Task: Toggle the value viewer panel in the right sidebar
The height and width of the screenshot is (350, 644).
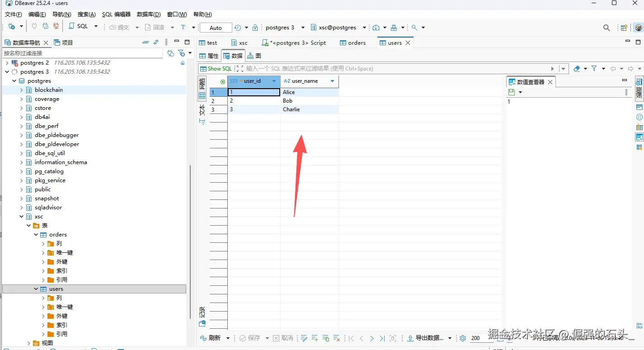Action: pyautogui.click(x=639, y=137)
